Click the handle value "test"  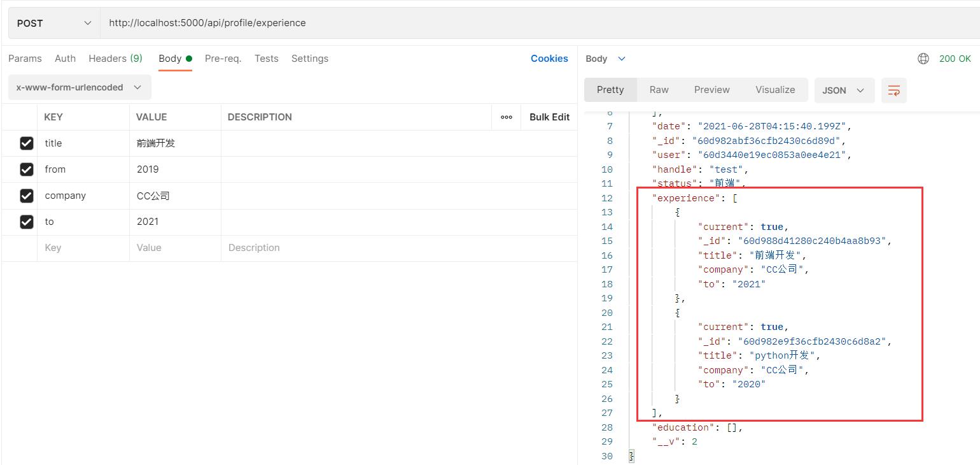click(x=726, y=169)
